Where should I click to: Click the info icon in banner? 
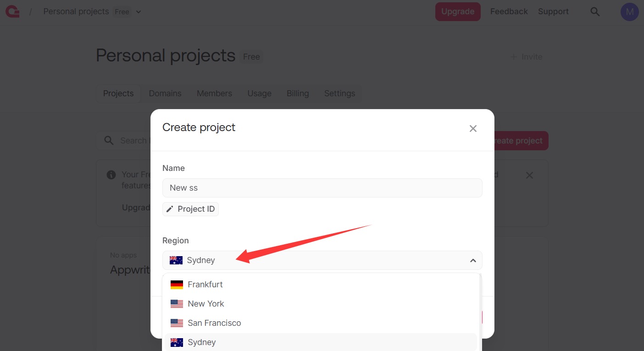click(x=111, y=175)
